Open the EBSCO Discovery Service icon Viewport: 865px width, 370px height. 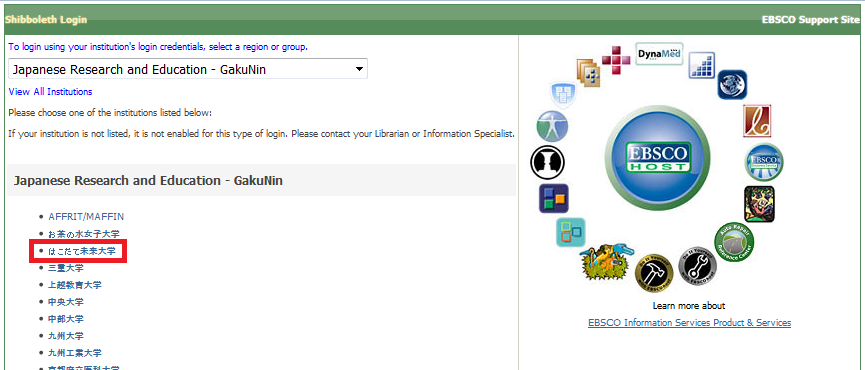[x=763, y=162]
